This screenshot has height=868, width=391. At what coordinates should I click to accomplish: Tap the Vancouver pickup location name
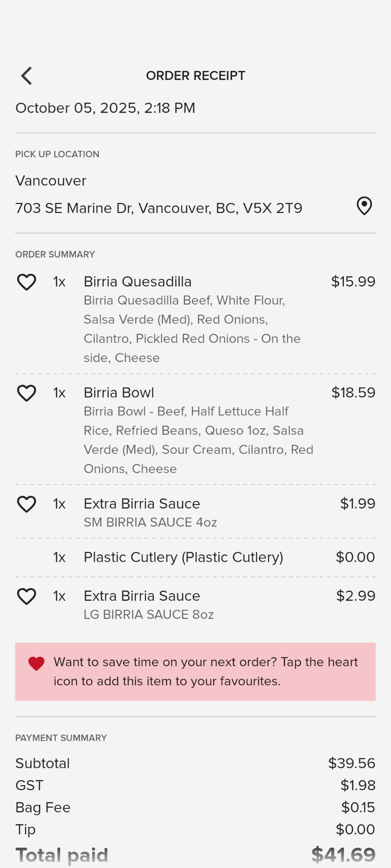coord(51,181)
